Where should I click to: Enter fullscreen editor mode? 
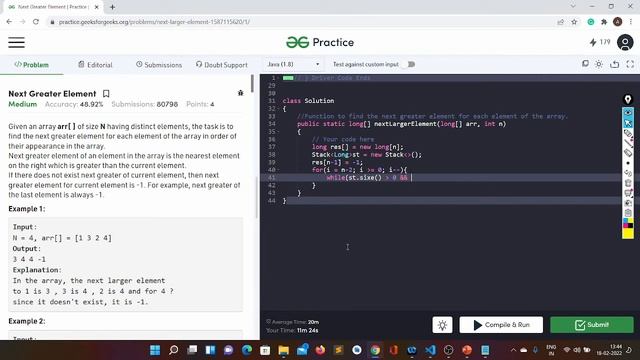point(630,64)
